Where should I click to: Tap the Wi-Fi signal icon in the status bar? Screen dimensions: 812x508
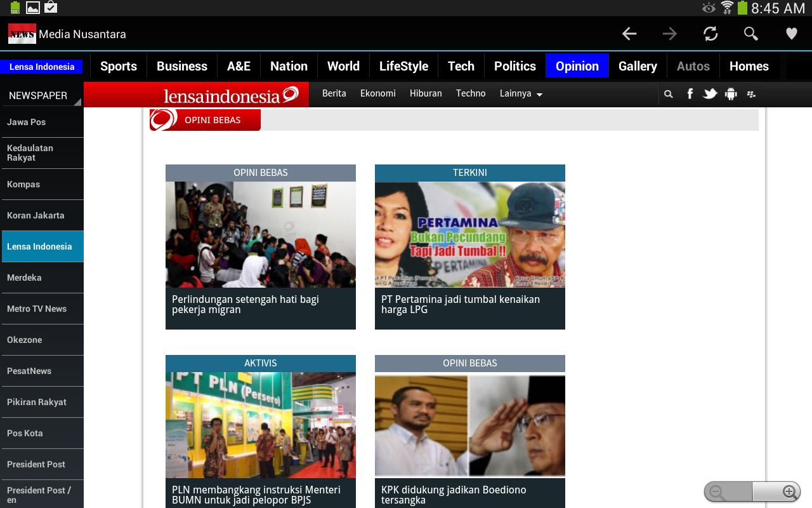(727, 8)
